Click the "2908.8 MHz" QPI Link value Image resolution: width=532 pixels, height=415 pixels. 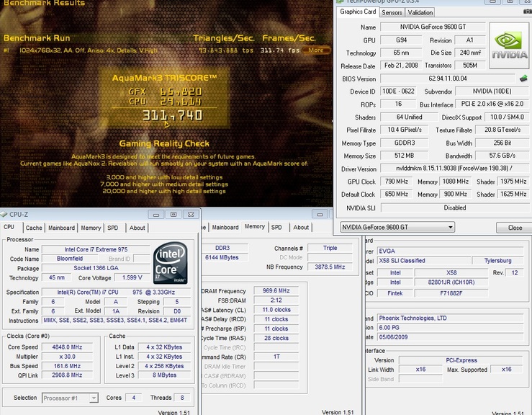67,375
